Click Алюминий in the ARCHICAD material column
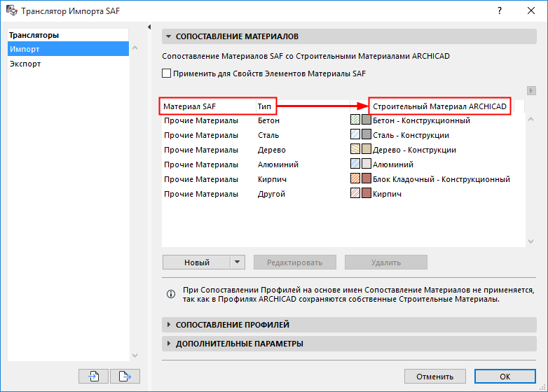 point(393,164)
